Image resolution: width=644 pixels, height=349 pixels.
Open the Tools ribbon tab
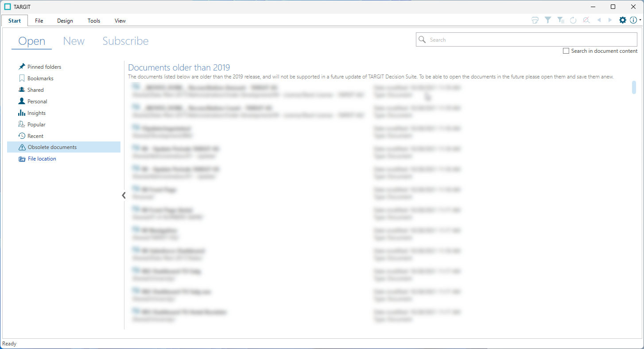[94, 20]
